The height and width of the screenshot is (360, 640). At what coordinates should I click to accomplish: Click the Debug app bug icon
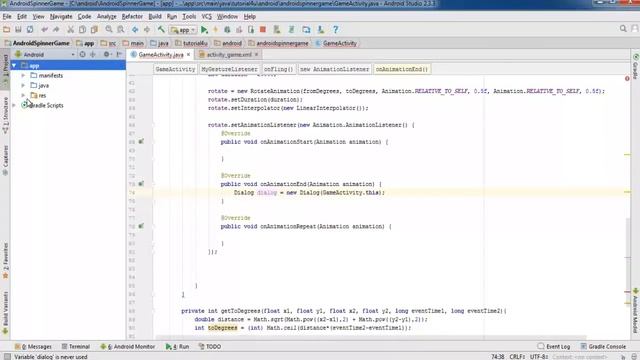(227, 29)
